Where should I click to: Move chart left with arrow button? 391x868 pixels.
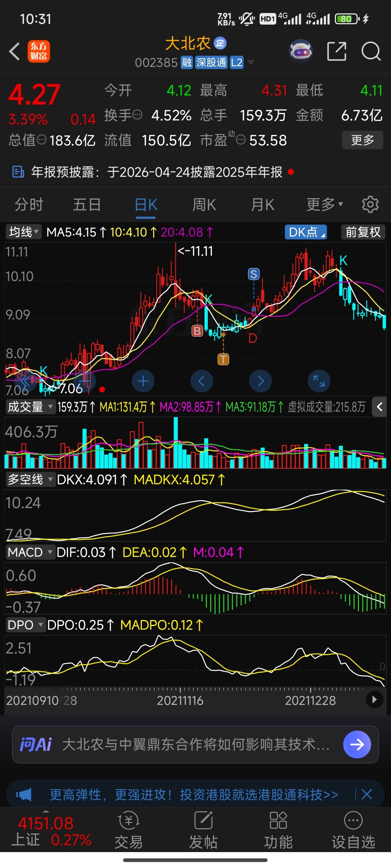tap(202, 381)
